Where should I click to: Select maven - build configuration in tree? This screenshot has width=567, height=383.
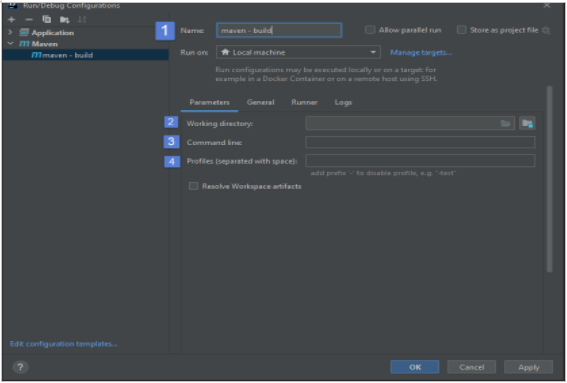click(85, 55)
